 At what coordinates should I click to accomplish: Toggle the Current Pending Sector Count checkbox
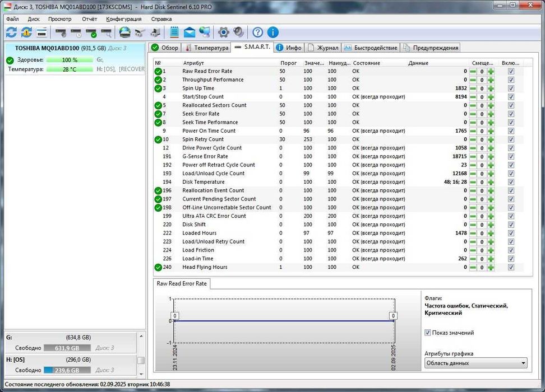[511, 199]
